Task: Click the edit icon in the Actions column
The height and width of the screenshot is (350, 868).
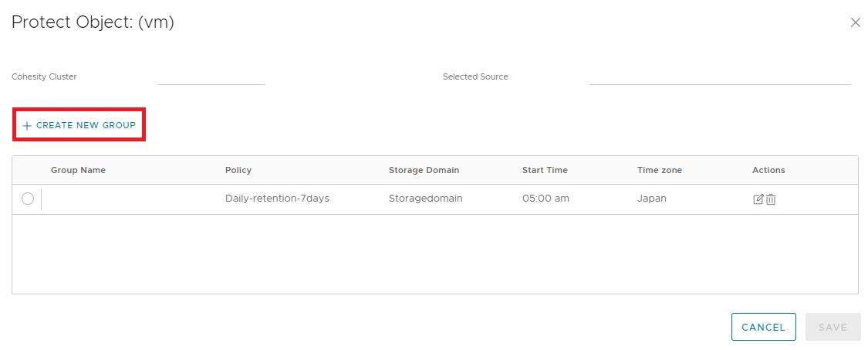Action: coord(758,199)
